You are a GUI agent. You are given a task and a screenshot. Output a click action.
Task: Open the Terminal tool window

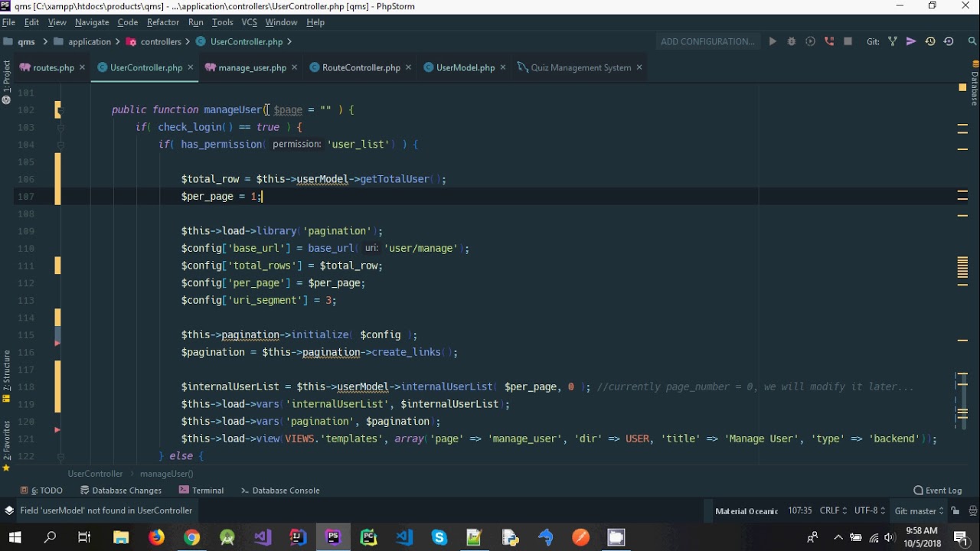click(201, 491)
